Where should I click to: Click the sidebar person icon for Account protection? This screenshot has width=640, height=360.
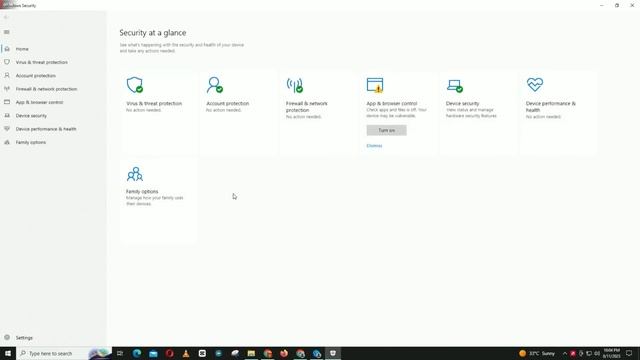pyautogui.click(x=7, y=76)
